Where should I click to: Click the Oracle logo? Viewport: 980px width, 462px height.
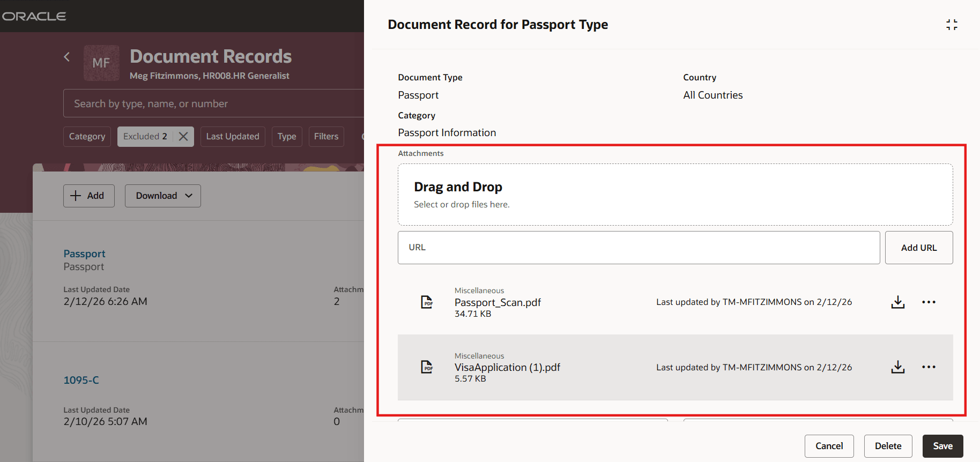34,16
